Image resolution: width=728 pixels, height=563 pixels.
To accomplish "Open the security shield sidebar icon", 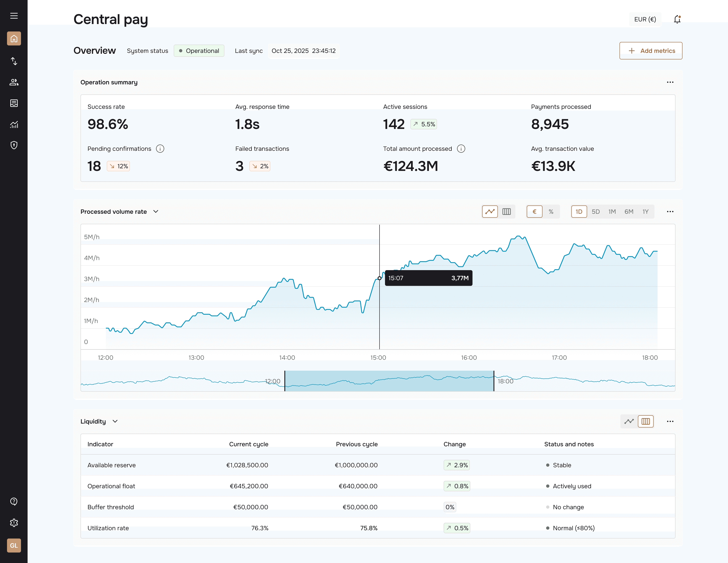I will coord(14,145).
